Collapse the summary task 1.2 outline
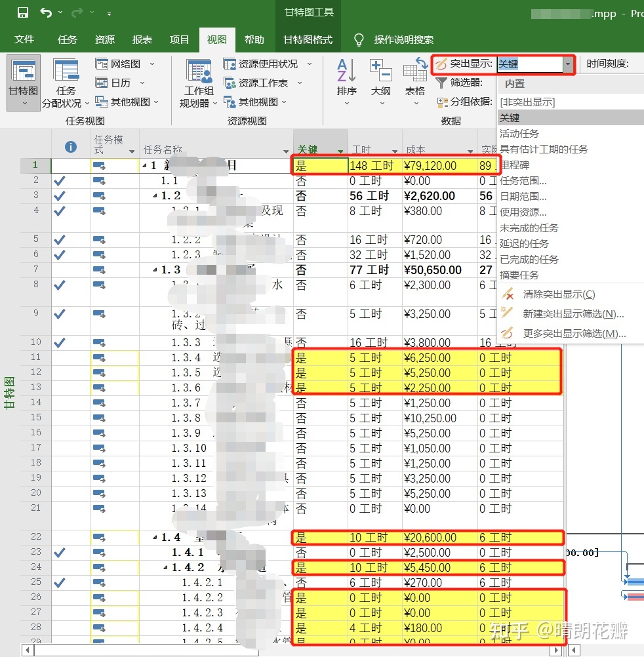644x657 pixels. tap(155, 196)
